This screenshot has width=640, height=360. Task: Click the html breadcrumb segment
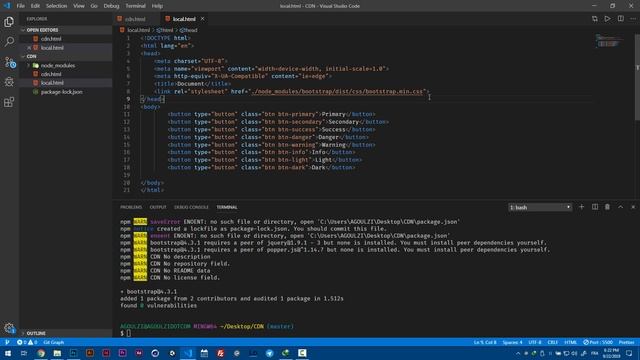click(165, 30)
